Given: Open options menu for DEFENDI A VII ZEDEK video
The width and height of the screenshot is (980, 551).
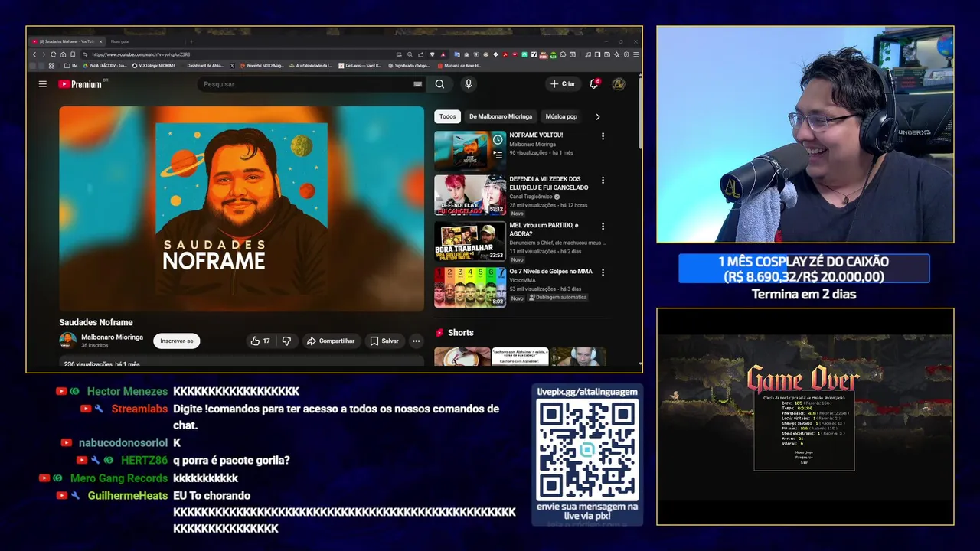Looking at the screenshot, I should click(x=603, y=181).
